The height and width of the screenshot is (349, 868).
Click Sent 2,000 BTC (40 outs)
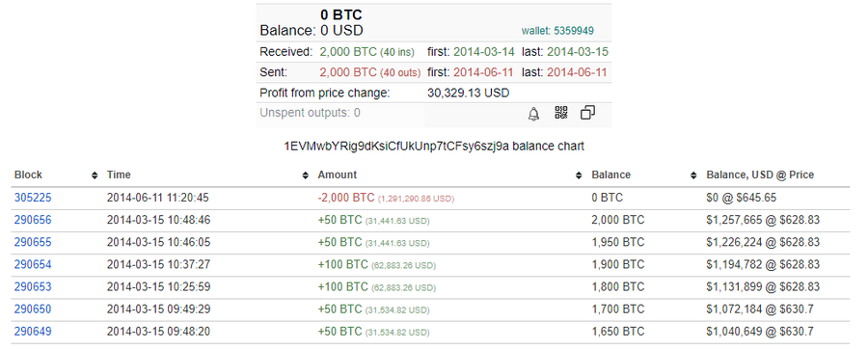pos(369,72)
